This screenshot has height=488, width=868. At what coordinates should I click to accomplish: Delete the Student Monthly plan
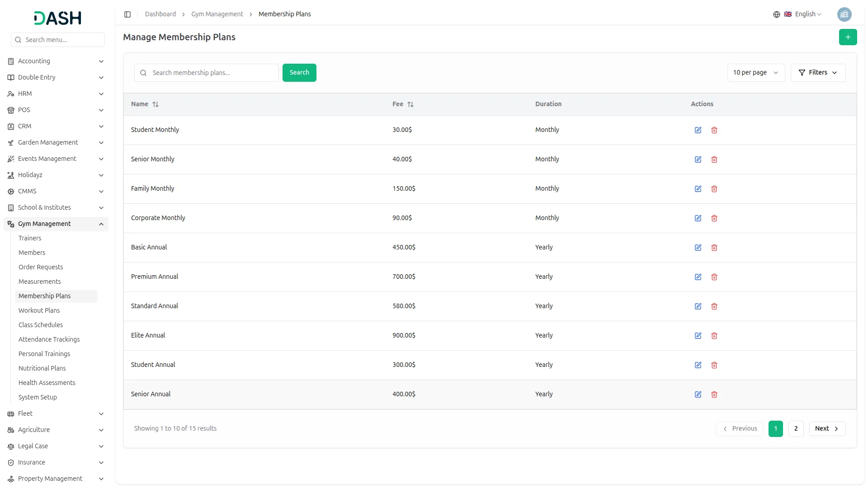pos(714,130)
